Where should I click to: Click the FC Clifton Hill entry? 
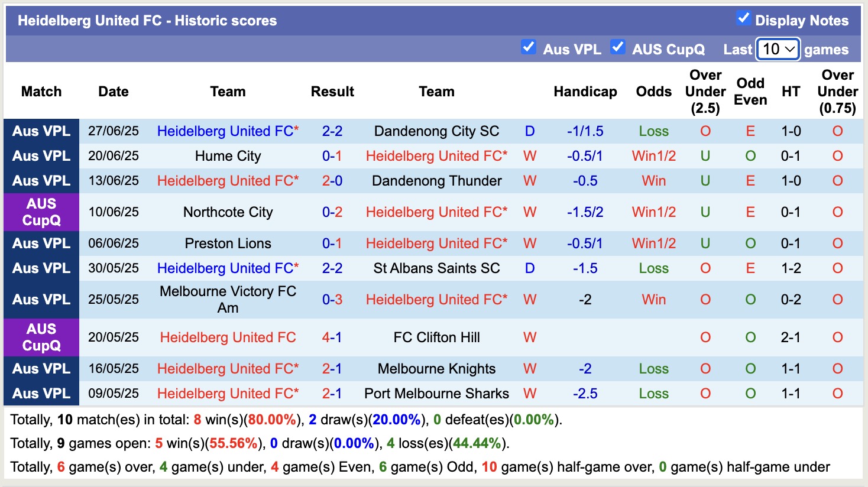tap(436, 337)
